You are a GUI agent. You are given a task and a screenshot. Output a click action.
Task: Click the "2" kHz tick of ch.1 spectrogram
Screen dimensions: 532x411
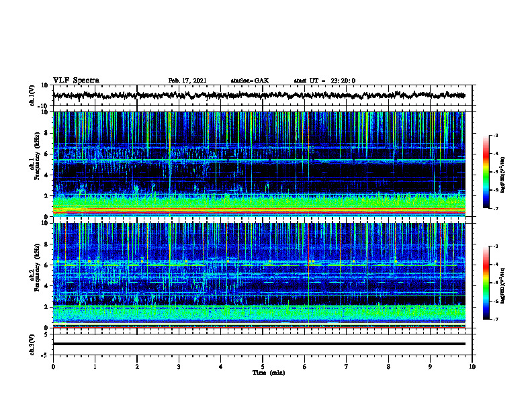tap(47, 195)
